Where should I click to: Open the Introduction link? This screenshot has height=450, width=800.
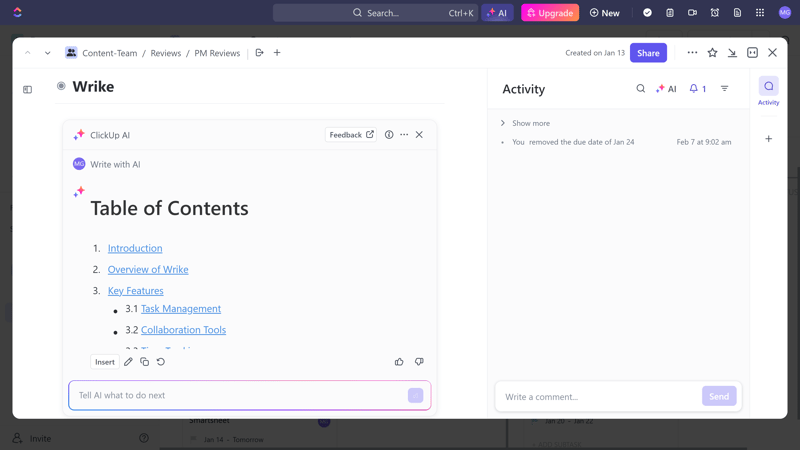[135, 248]
